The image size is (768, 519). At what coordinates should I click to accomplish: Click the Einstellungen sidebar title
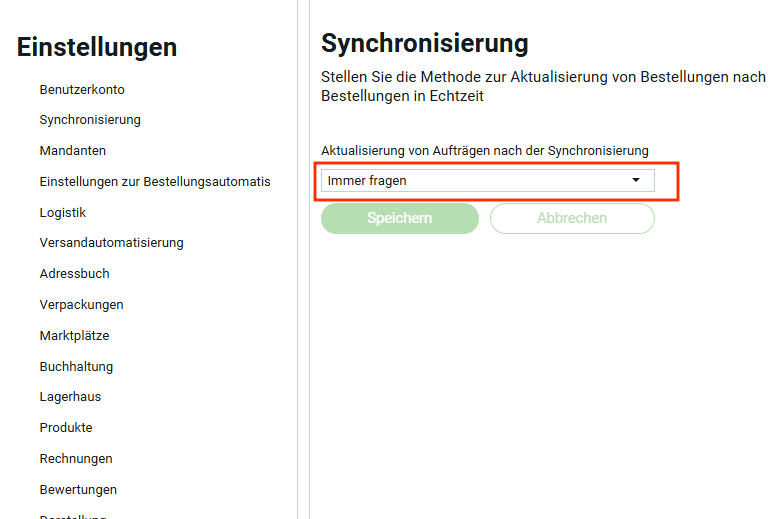(97, 47)
